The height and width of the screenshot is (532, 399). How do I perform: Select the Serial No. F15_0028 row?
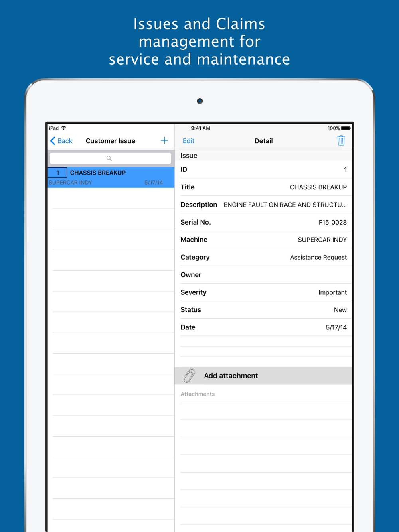click(x=263, y=222)
